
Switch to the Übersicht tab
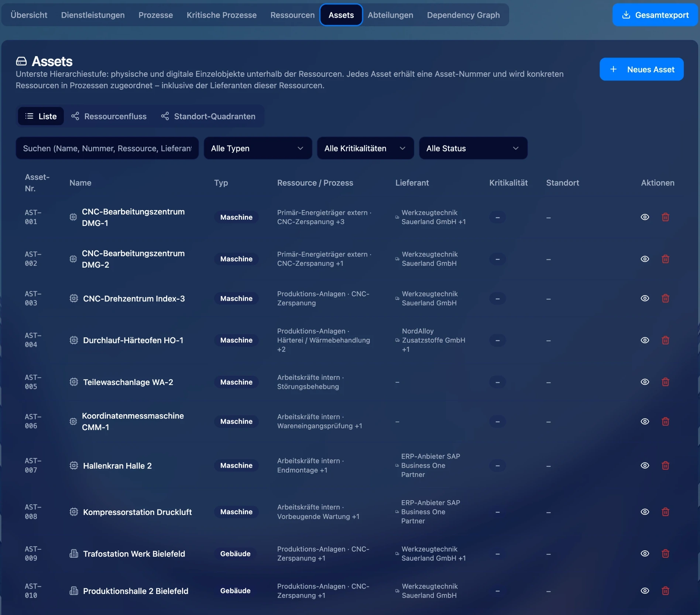coord(29,15)
